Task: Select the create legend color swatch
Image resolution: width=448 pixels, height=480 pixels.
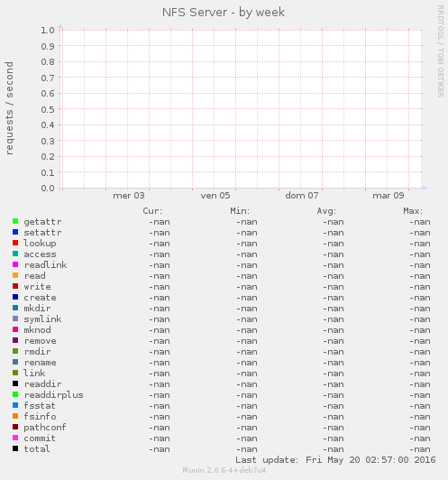Action: (15, 297)
